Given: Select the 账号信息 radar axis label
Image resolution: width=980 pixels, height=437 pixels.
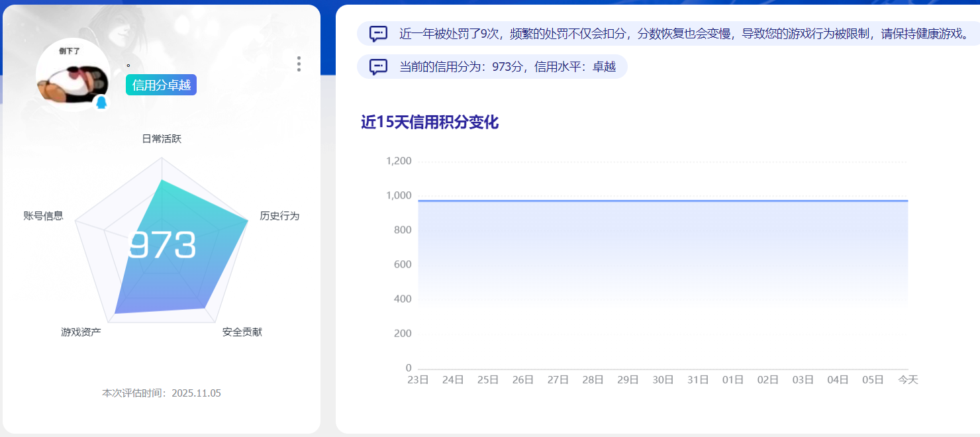Looking at the screenshot, I should 43,215.
